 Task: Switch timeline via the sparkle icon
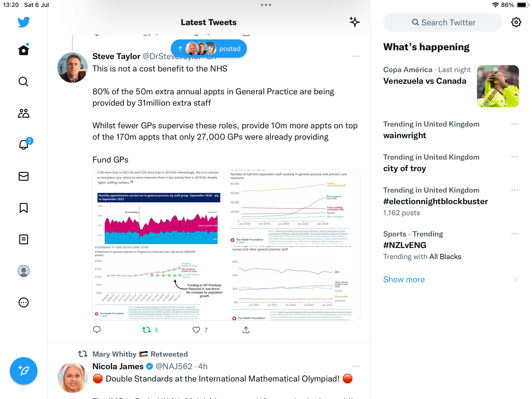click(x=354, y=22)
